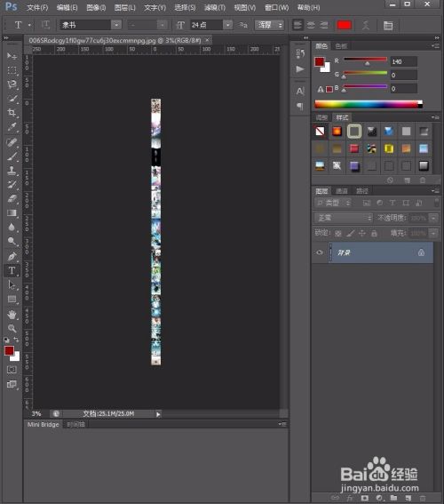Open the 图层(L) menu
The width and height of the screenshot is (444, 504).
125,7
